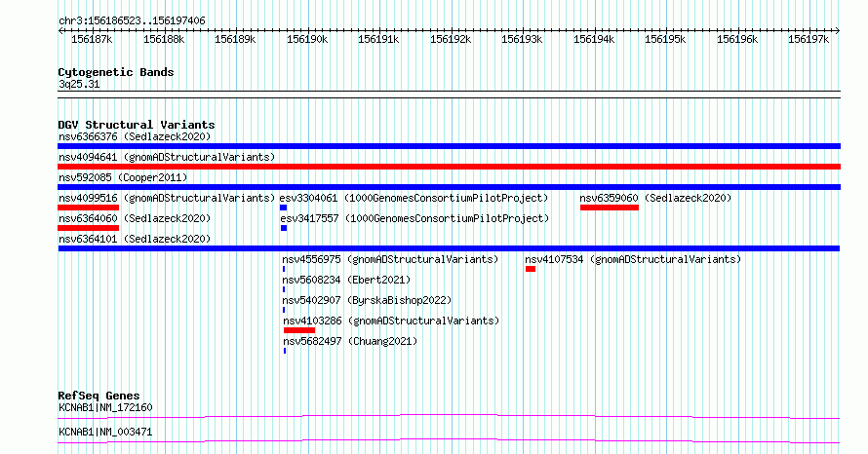
Task: Open variant nsv6364060 (Sedlazeck2020) label
Action: 135,218
